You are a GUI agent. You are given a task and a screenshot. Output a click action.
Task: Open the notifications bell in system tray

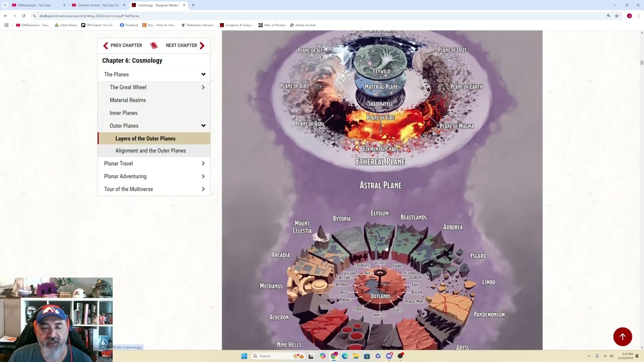637,356
